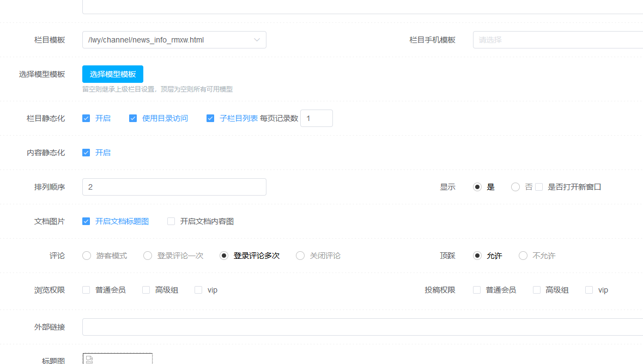Screen dimensions: 643x364
Task: Select the 游客模式 comment option
Action: click(87, 256)
